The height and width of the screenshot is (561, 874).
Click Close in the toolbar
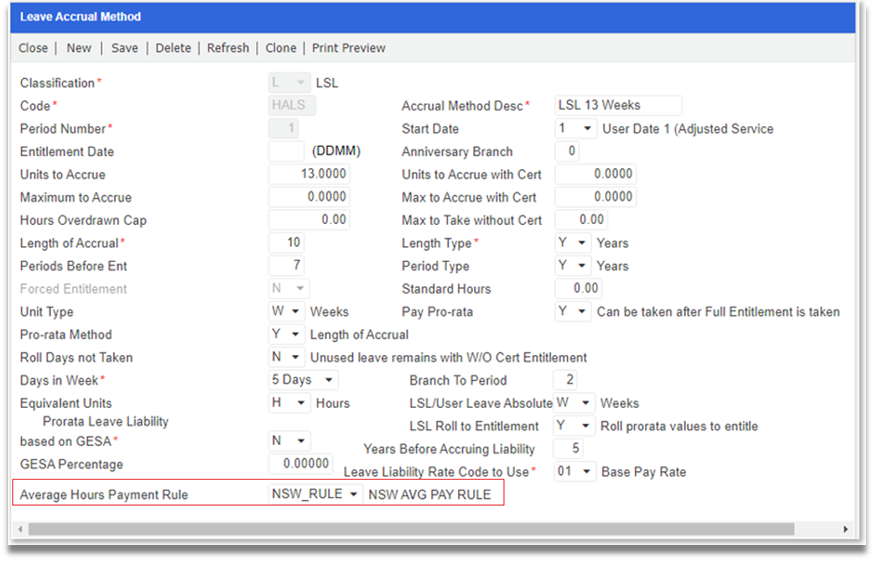(x=33, y=48)
